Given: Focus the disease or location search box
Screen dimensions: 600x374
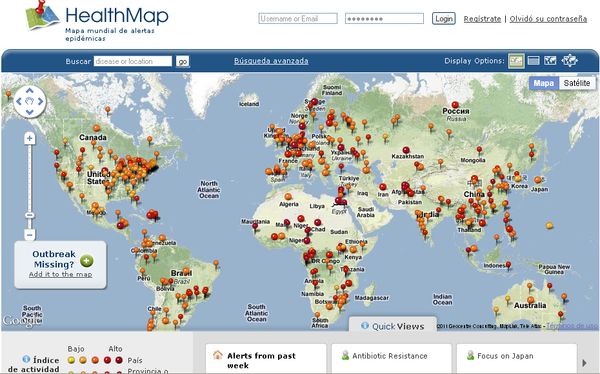Looking at the screenshot, I should coord(133,61).
